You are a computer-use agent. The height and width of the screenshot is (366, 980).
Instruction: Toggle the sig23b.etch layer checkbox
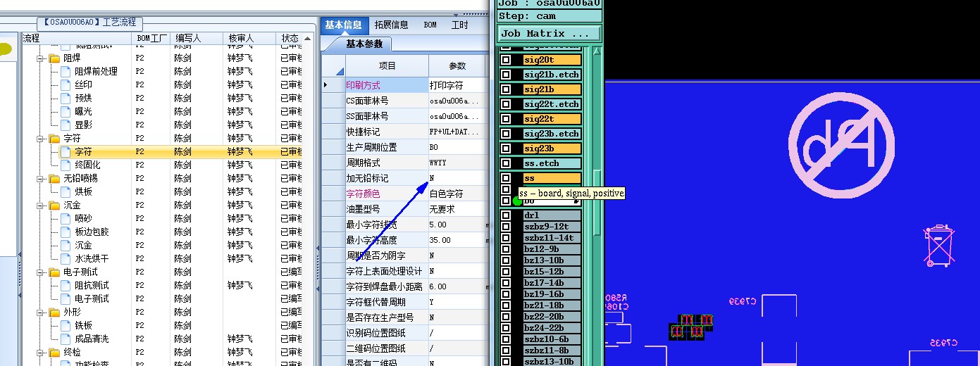click(x=506, y=134)
